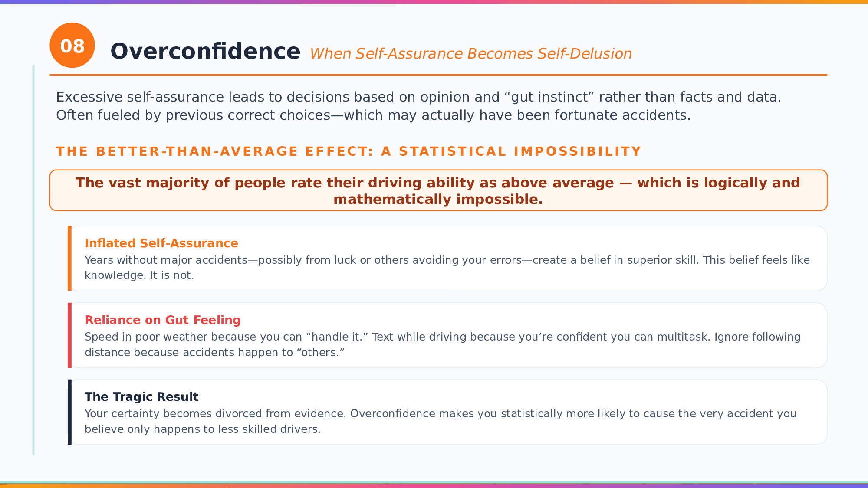Select the orange divider line under the title
Viewport: 868px width, 488px height.
coord(438,75)
